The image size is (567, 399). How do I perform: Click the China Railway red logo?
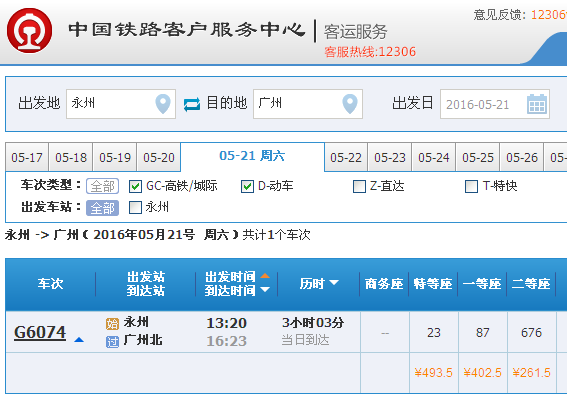point(29,31)
